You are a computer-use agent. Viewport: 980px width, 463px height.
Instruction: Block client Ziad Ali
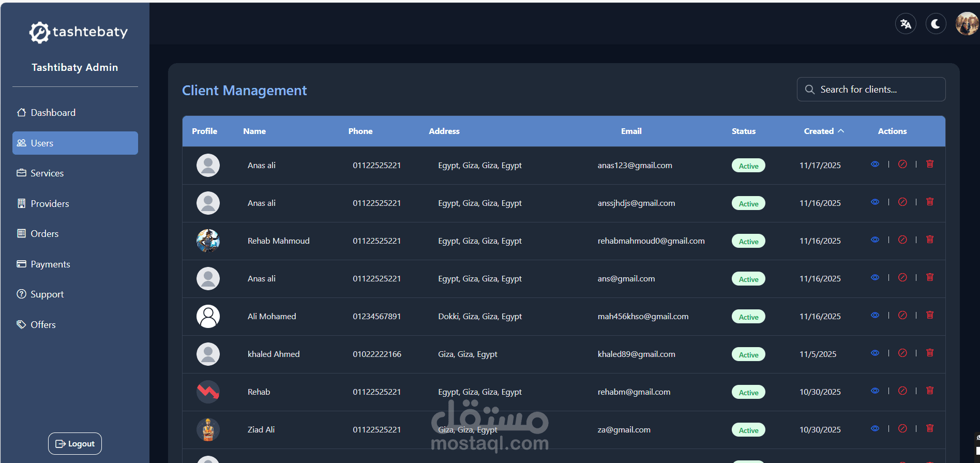pos(902,428)
